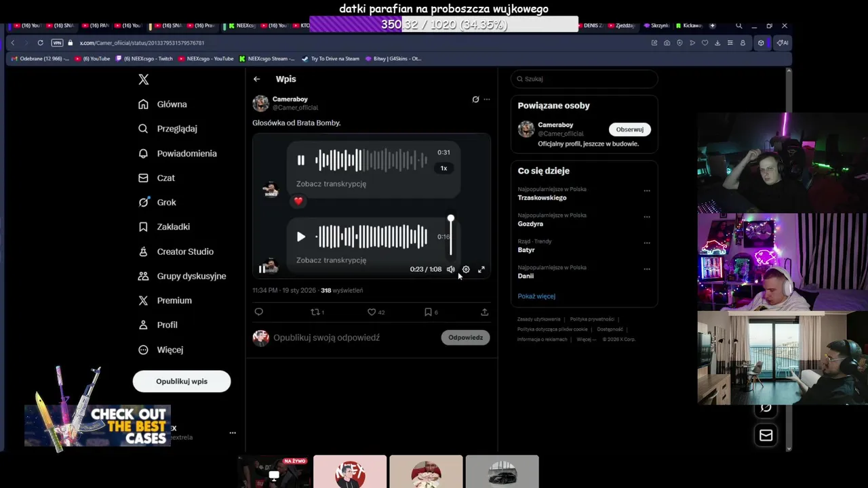Image resolution: width=868 pixels, height=488 pixels.
Task: Open options for Batyr trend
Action: pyautogui.click(x=646, y=243)
